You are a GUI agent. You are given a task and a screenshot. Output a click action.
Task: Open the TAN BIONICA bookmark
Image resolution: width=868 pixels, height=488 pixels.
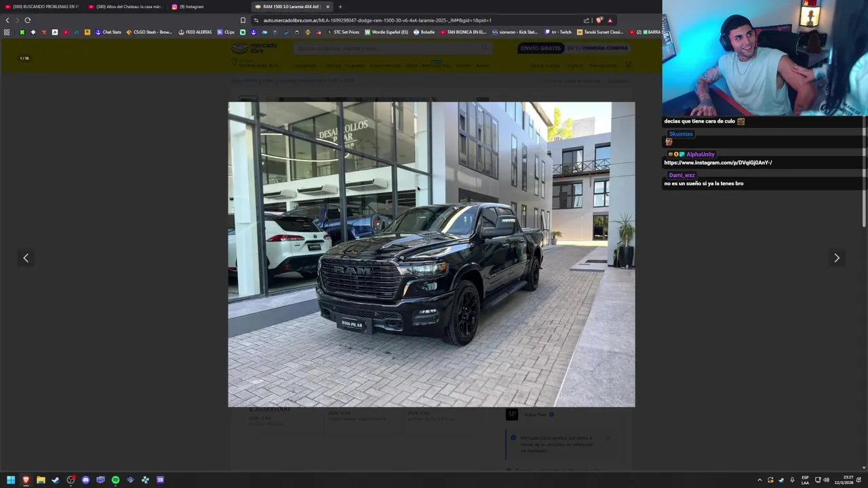(x=463, y=32)
